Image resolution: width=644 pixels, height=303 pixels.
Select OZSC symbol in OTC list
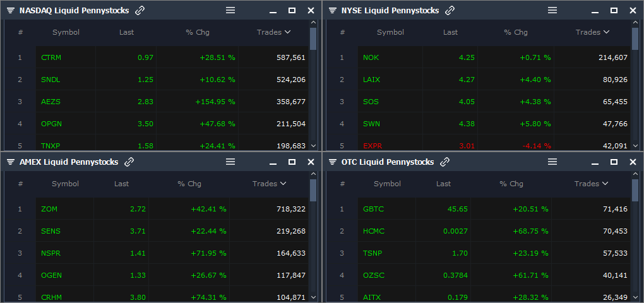[x=374, y=275]
